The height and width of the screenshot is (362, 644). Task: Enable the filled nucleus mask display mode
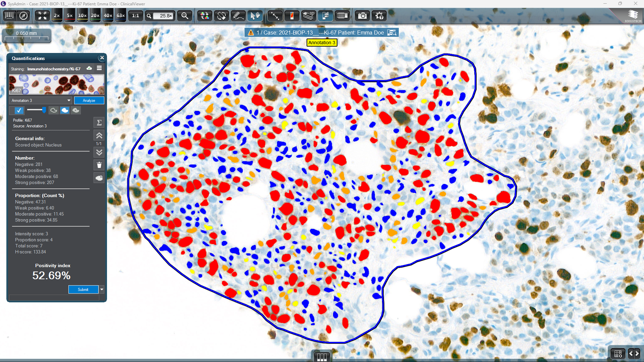pyautogui.click(x=65, y=110)
